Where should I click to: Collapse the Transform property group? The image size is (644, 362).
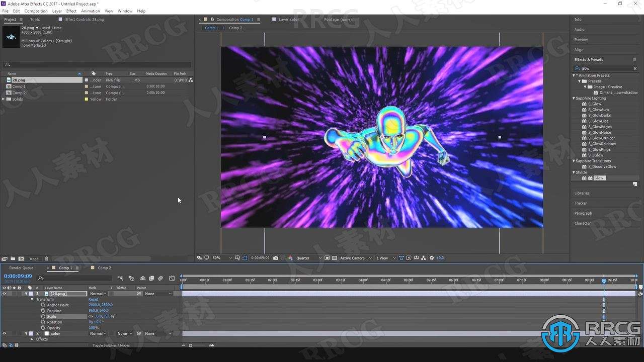point(32,300)
